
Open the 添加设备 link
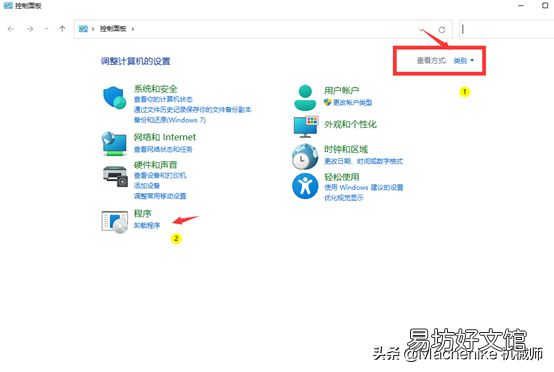pyautogui.click(x=147, y=186)
